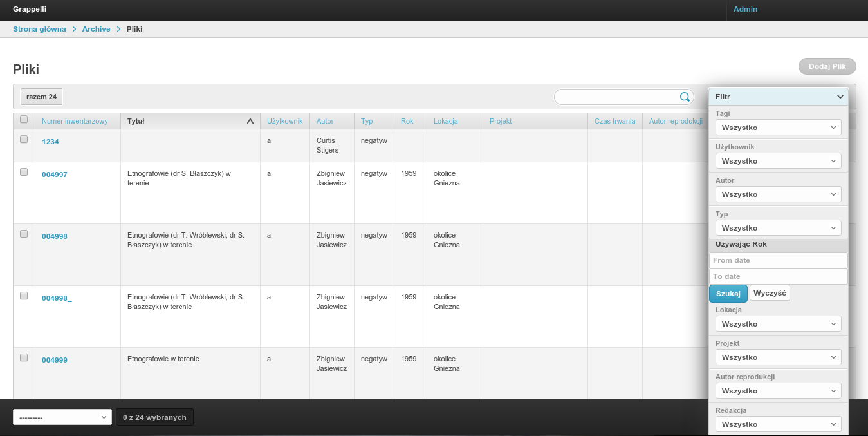Open the Lokacja filter dropdown

tap(779, 324)
